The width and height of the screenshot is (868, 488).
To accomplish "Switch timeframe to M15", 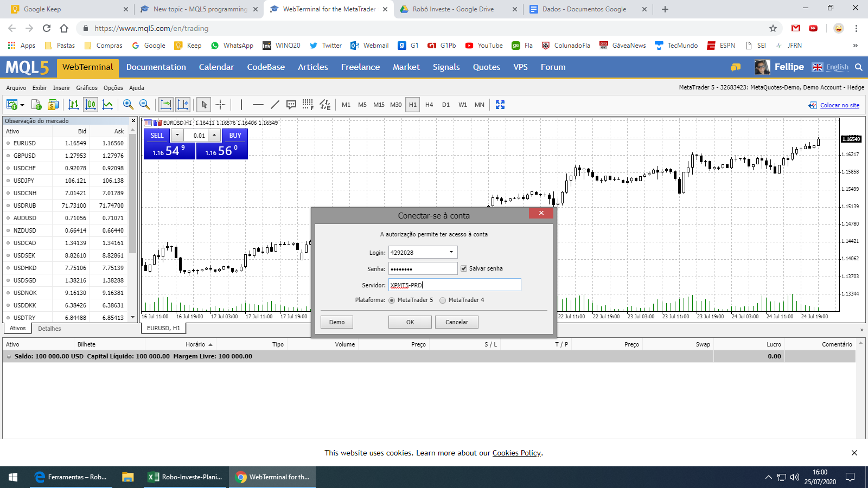I will [379, 105].
